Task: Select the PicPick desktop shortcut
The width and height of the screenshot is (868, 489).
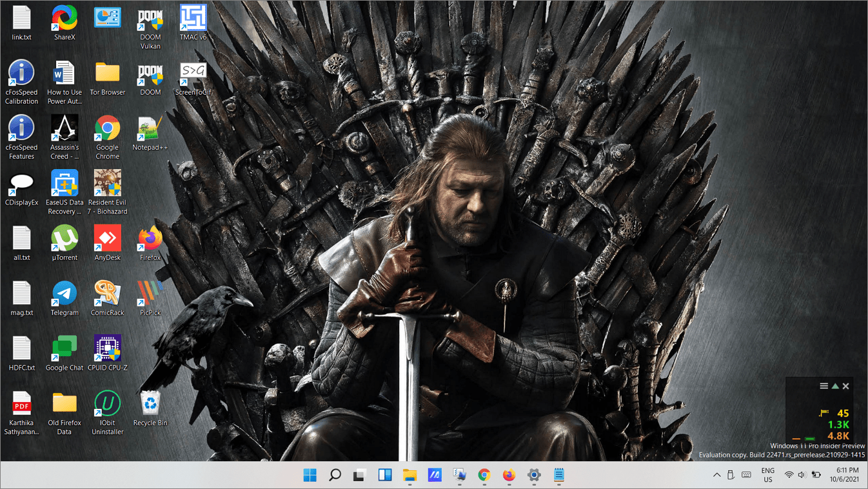Action: point(150,299)
